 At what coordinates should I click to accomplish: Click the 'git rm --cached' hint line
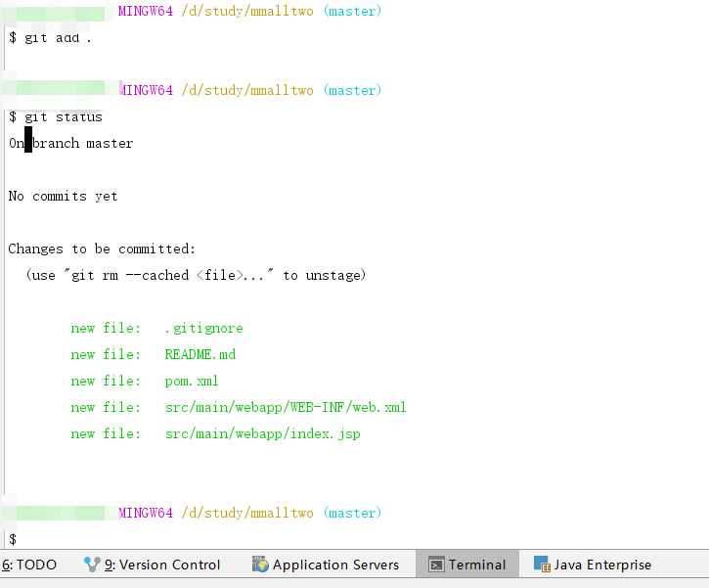(196, 275)
